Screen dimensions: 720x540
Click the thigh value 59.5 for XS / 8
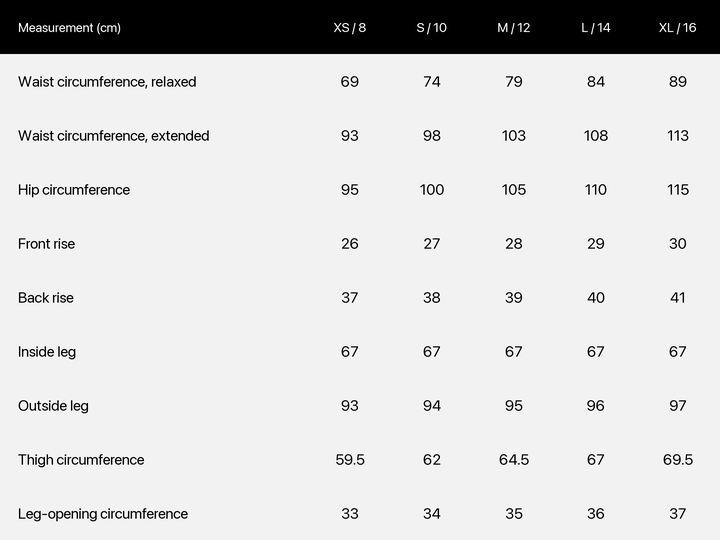(x=350, y=460)
